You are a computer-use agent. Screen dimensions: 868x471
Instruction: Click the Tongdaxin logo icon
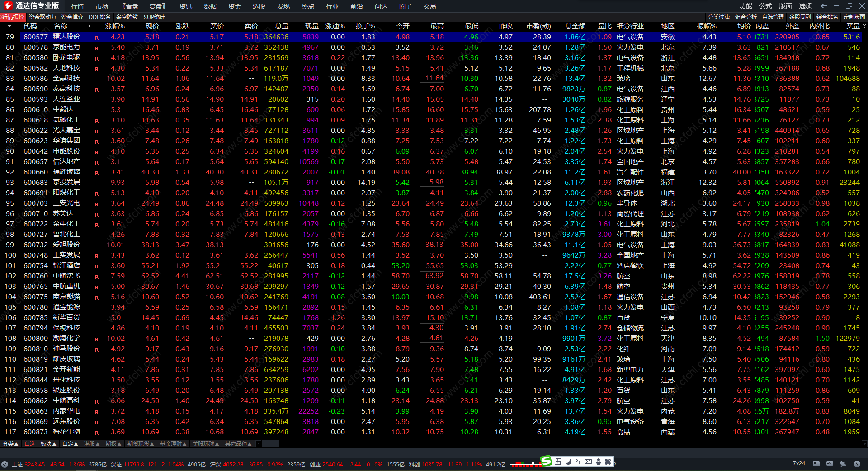click(x=8, y=6)
